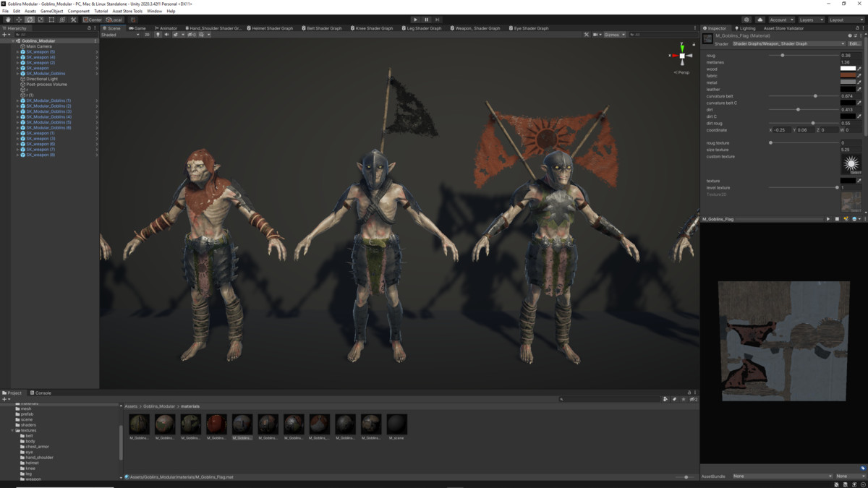Open material help question icon
Screen dimensions: 868x488
coord(851,35)
